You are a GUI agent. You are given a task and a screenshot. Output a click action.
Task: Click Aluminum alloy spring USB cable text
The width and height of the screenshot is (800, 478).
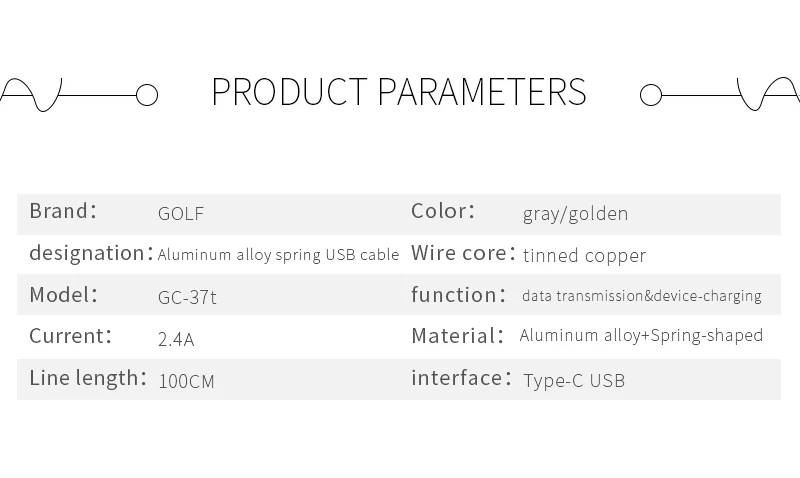point(279,255)
